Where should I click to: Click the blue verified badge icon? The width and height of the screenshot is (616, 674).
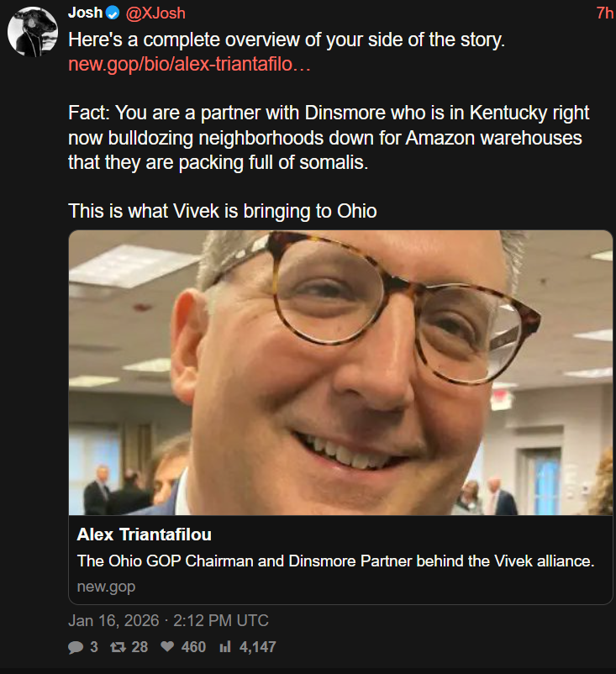point(113,13)
